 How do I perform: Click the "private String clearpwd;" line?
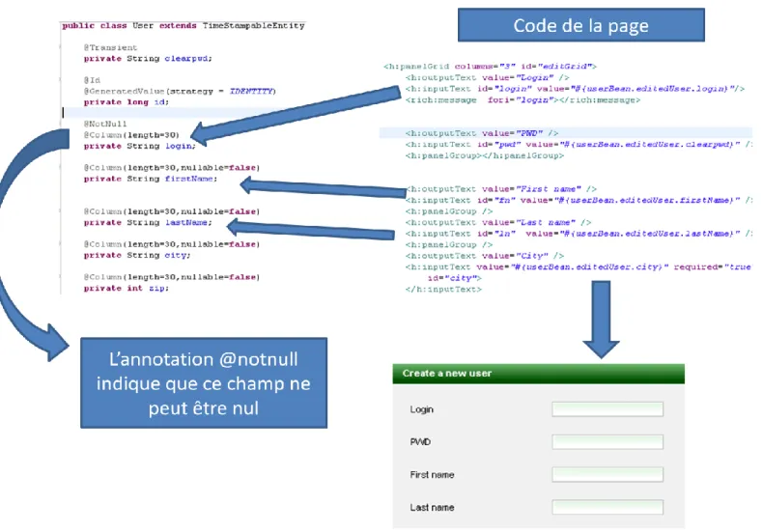(148, 59)
